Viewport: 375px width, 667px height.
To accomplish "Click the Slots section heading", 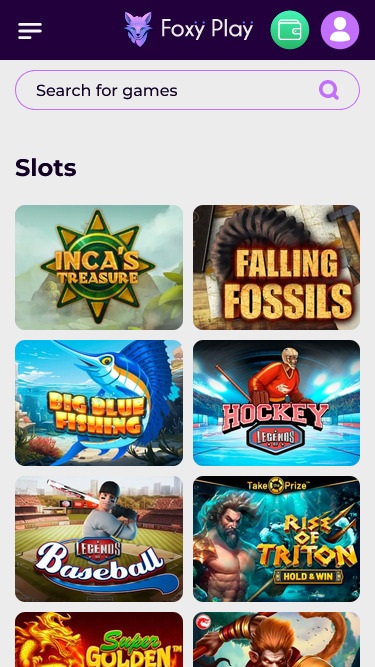I will click(x=46, y=168).
